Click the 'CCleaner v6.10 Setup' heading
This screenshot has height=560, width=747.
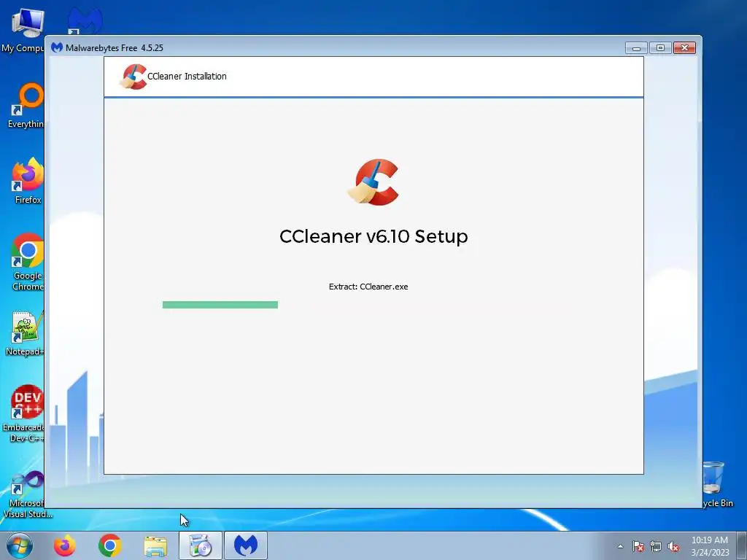373,236
